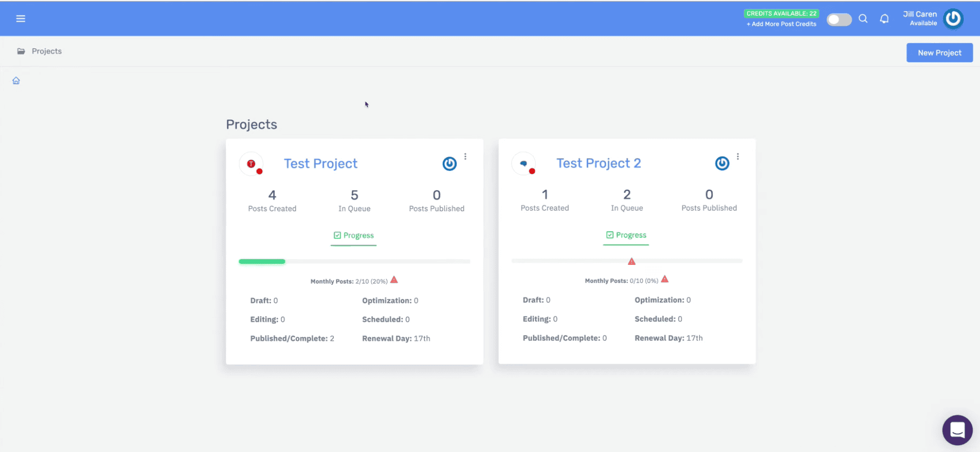Open the hamburger navigation menu
This screenshot has width=980, height=452.
coord(21,19)
